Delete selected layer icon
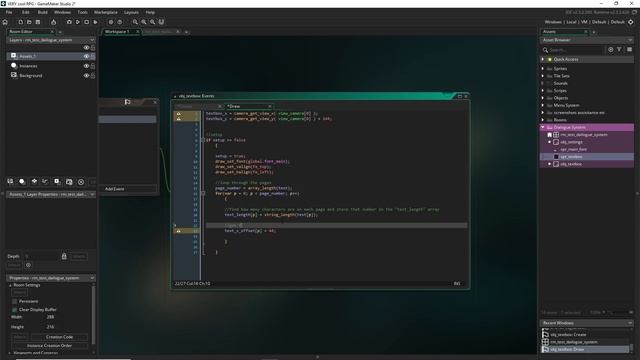 81,182
